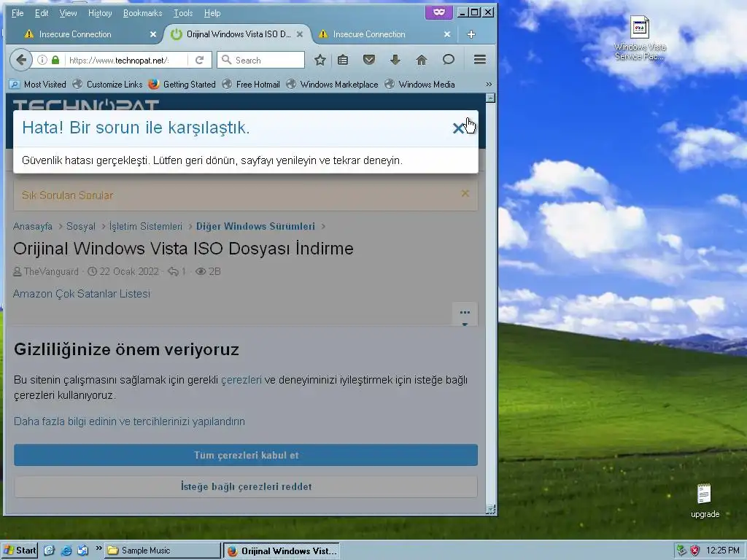Expand hidden Quick Launch icons chevron

98,548
